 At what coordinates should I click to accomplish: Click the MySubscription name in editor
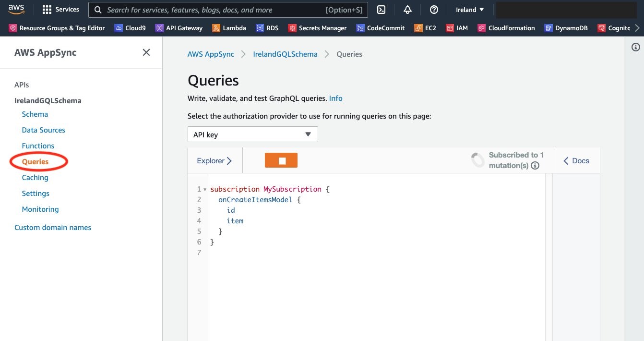(x=292, y=189)
